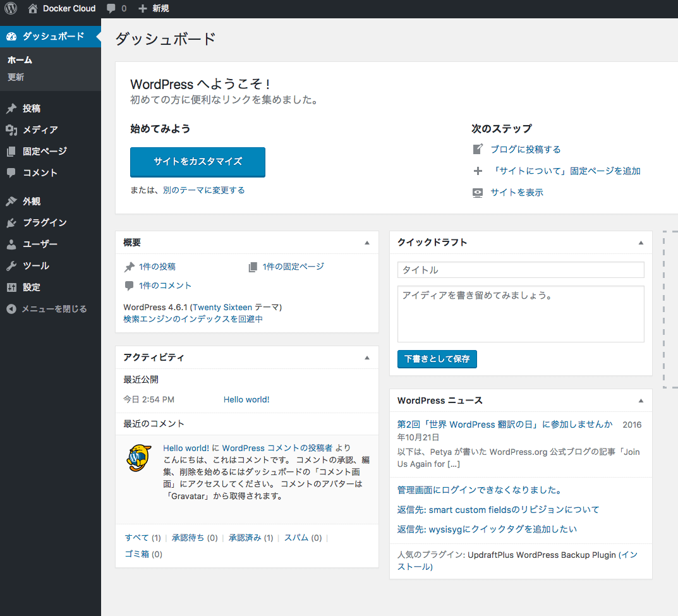Collapse the WordPress ニュース panel

641,401
